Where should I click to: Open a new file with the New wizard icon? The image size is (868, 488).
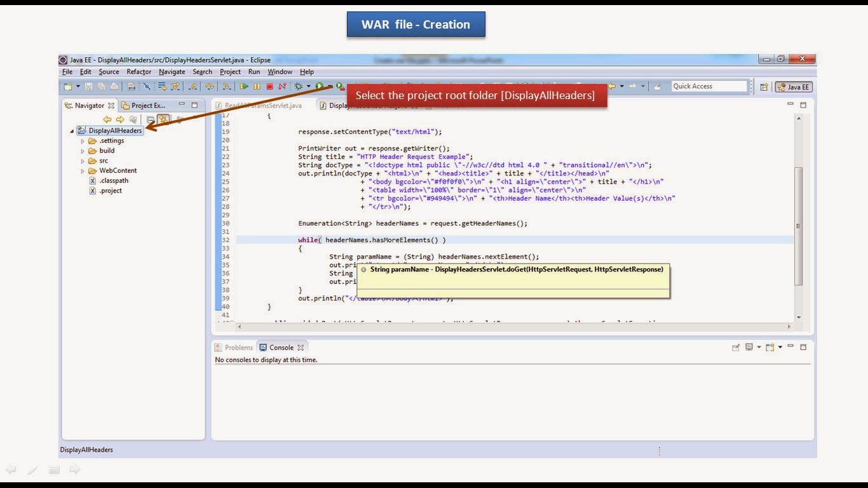[x=68, y=86]
